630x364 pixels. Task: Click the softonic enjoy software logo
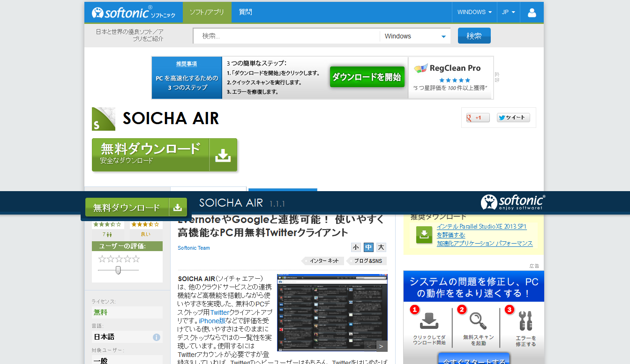513,202
